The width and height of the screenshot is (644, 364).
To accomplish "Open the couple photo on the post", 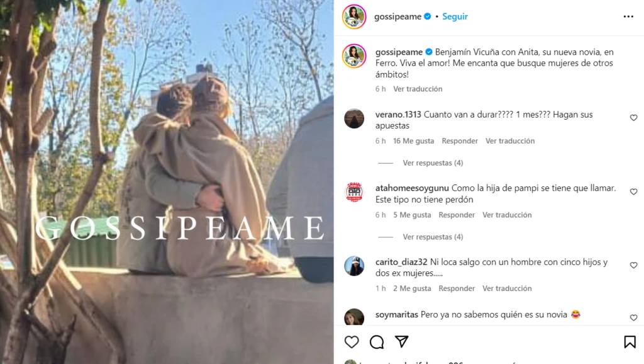I will click(167, 182).
